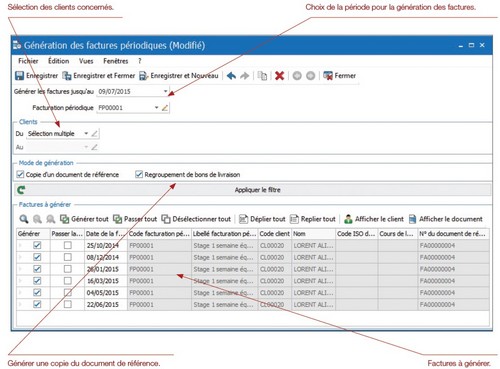Click the Code facturation pé... column header
Screen dimensions: 500x369
point(159,234)
